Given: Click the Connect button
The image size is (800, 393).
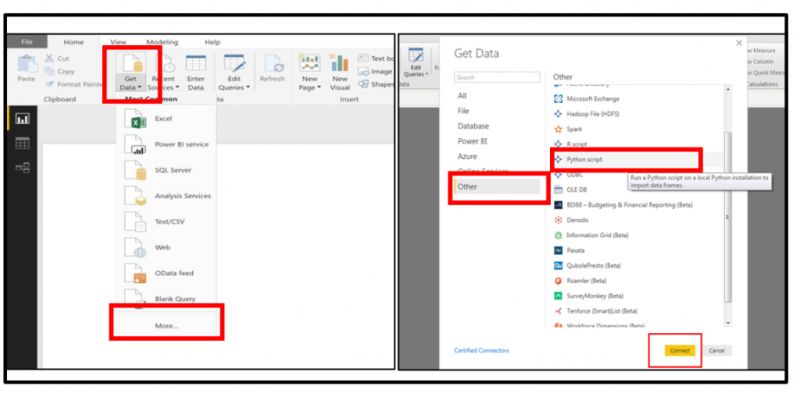Looking at the screenshot, I should tap(680, 351).
